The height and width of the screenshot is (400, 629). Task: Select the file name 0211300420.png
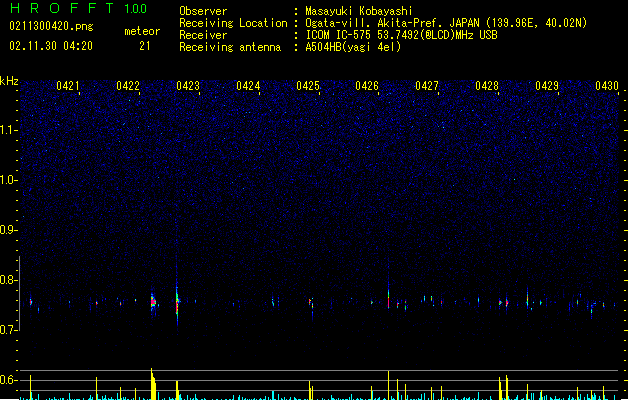coord(51,26)
